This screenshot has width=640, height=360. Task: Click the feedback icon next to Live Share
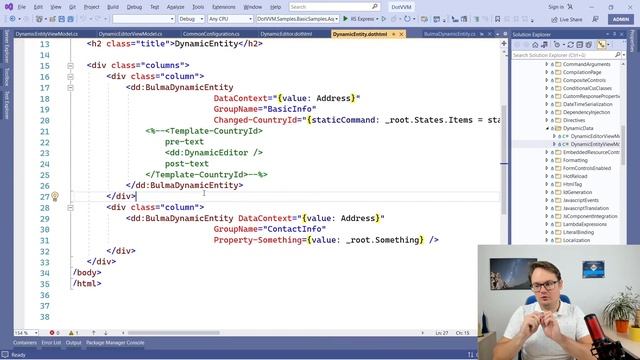tap(596, 19)
